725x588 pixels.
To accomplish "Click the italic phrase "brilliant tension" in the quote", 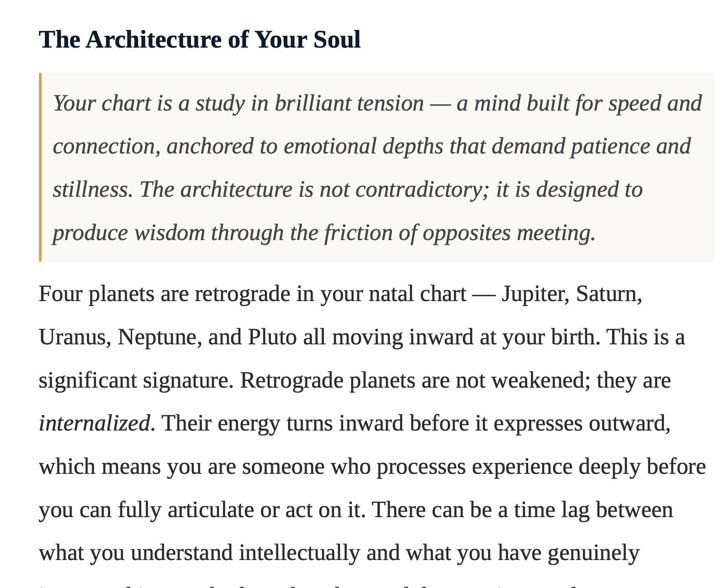I will (349, 104).
